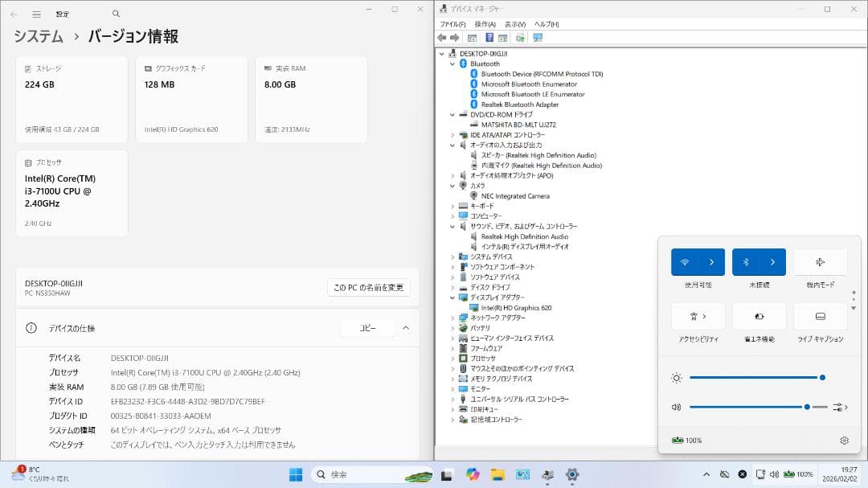868x488 pixels.
Task: Open quick settings gear icon
Action: 844,441
